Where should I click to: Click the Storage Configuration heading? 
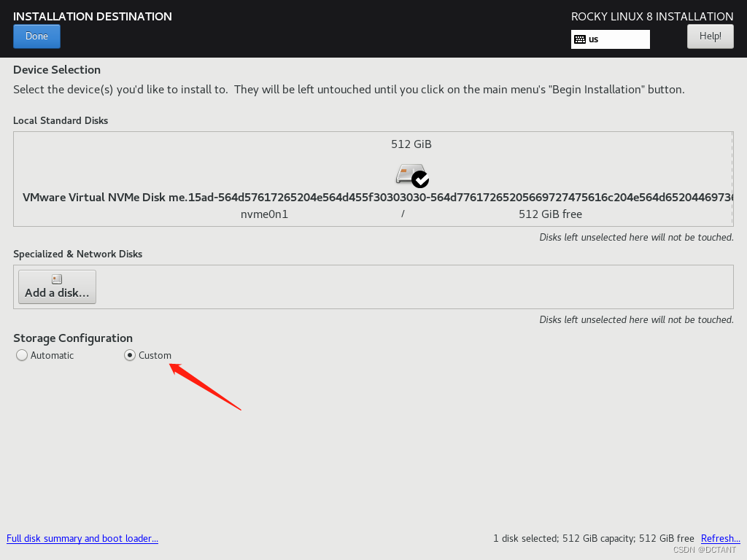pos(73,338)
